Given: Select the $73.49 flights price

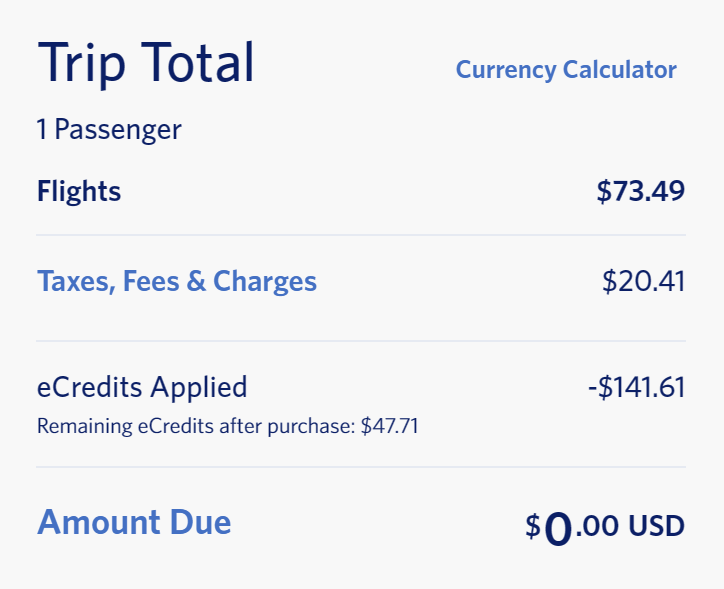Looking at the screenshot, I should click(640, 191).
